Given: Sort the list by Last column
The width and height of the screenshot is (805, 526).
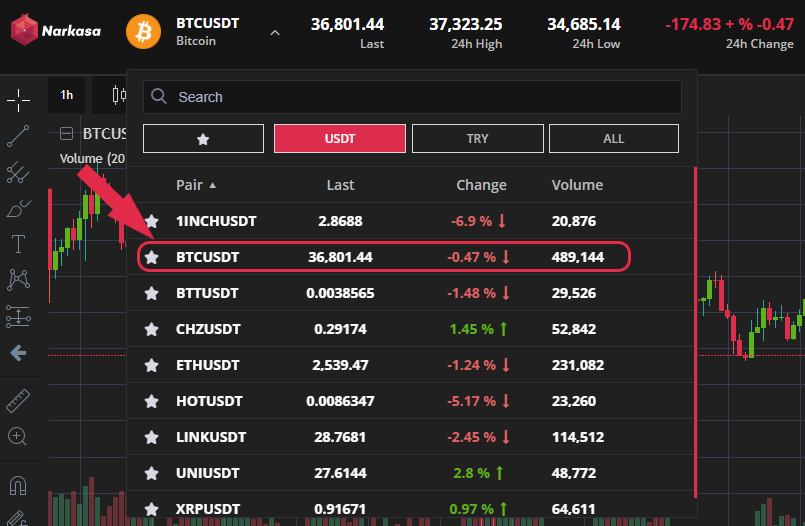Looking at the screenshot, I should pyautogui.click(x=340, y=185).
